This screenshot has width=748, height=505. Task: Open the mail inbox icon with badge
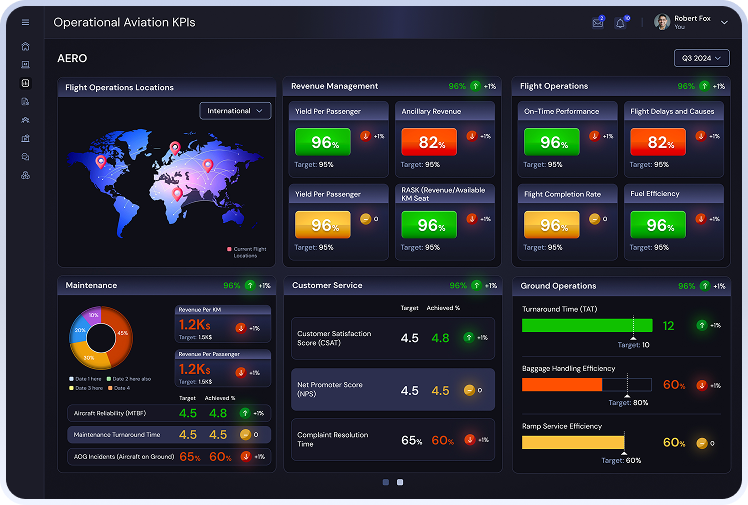point(598,22)
